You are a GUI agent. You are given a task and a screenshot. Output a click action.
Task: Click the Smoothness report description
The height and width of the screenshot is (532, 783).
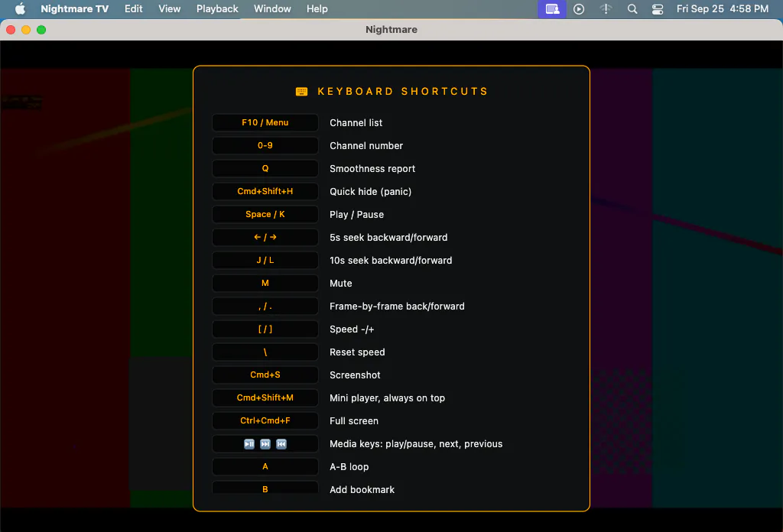tap(372, 169)
